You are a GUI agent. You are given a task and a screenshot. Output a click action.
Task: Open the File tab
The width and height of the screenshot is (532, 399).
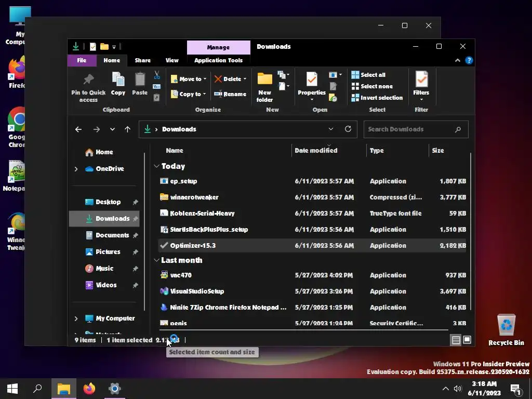tap(82, 60)
